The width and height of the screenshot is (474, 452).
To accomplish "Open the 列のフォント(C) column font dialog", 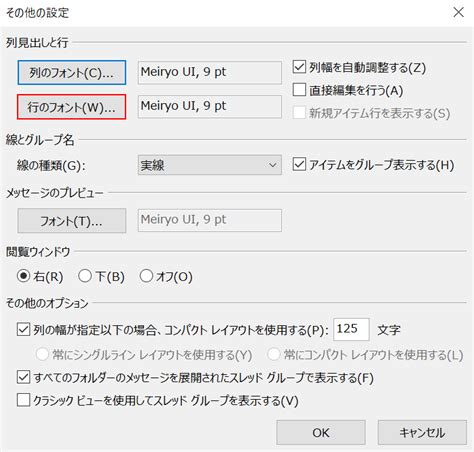I will coord(72,72).
